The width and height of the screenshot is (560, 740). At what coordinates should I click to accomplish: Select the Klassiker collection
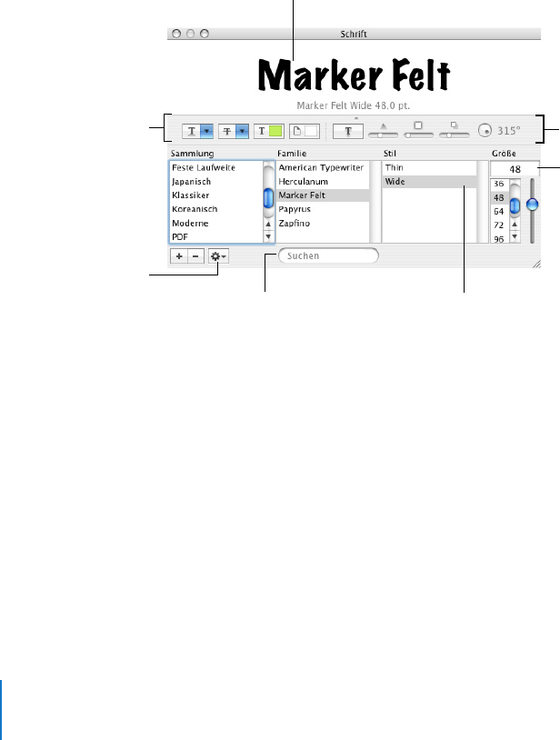215,195
